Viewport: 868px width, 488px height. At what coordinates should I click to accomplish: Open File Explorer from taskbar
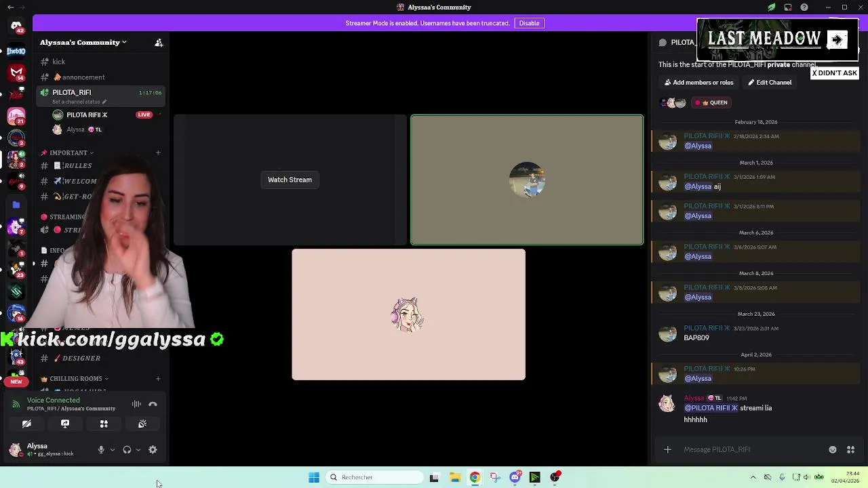(455, 477)
